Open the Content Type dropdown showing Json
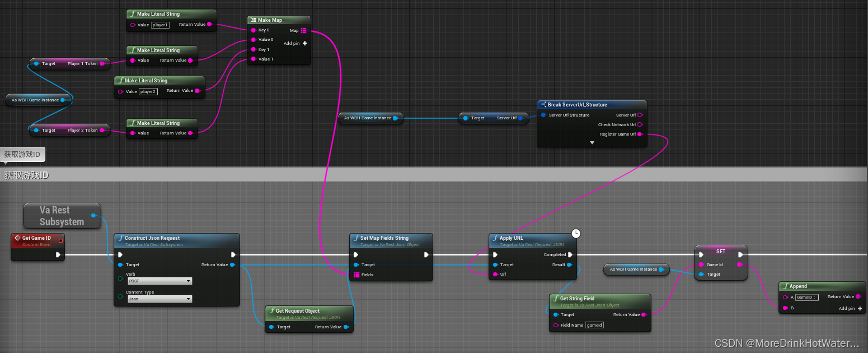 pyautogui.click(x=159, y=299)
